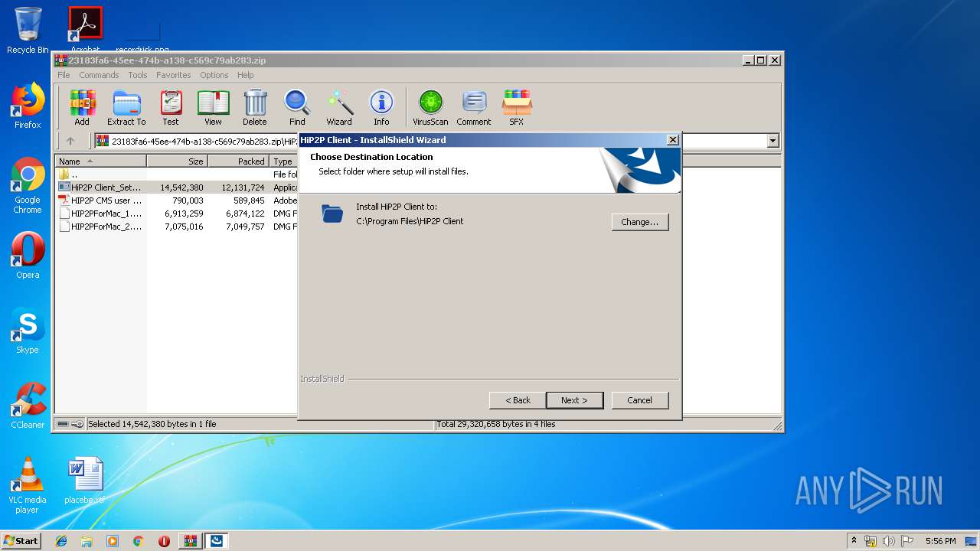The width and height of the screenshot is (980, 551).
Task: Expand the WinRAR address path dropdown
Action: tap(773, 141)
